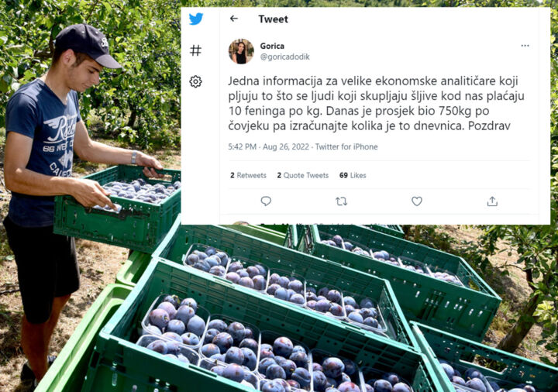The height and width of the screenshot is (392, 558).
Task: Go back using the left arrow
Action: point(234,19)
